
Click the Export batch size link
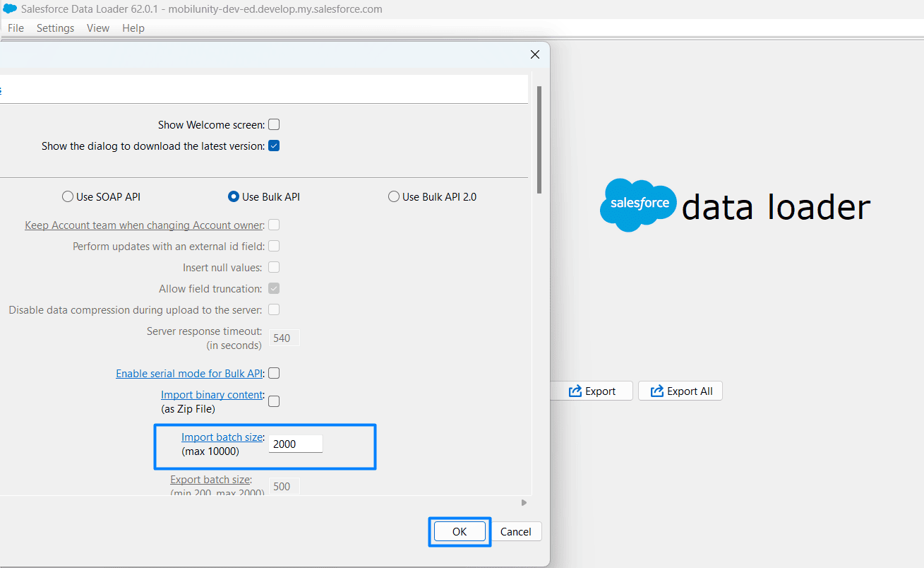pos(210,480)
